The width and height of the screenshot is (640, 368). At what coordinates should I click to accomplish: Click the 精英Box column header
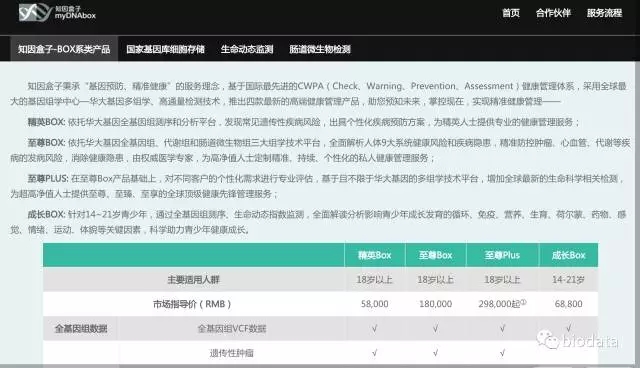[375, 255]
